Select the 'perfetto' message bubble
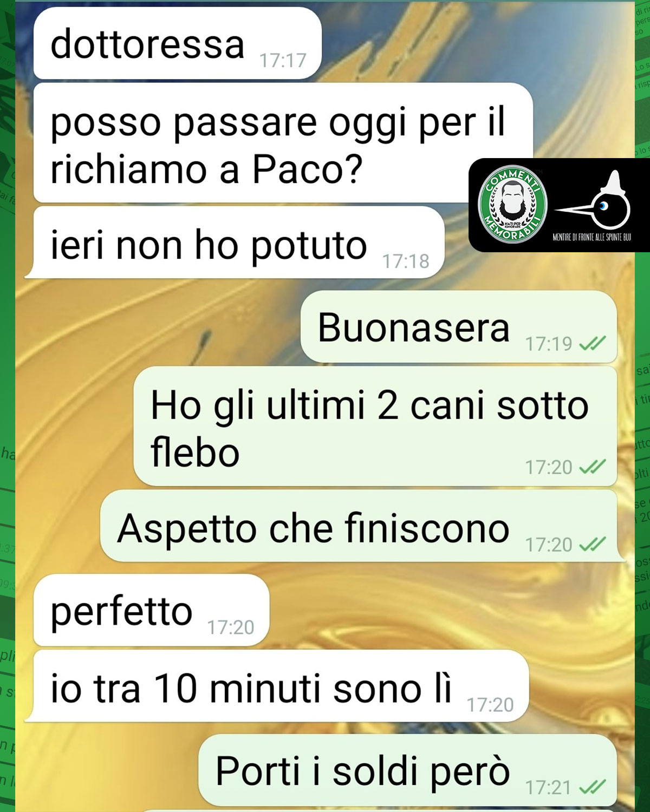The height and width of the screenshot is (812, 650). click(x=152, y=610)
